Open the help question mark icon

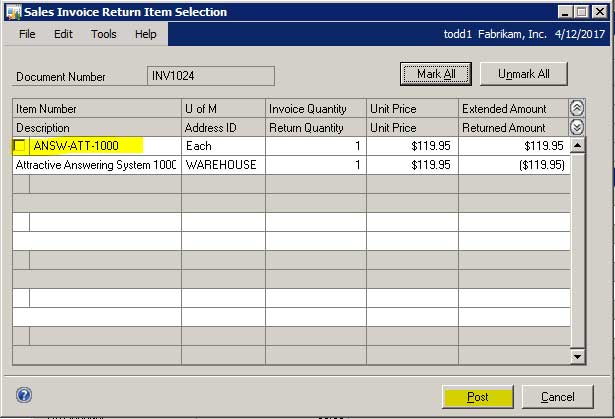(x=24, y=395)
